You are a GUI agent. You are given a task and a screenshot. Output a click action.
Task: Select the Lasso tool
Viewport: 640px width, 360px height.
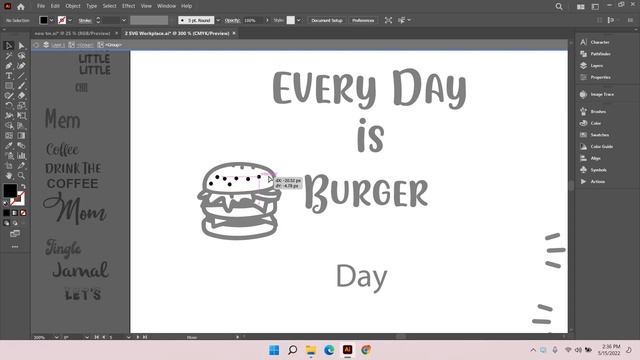(x=21, y=56)
